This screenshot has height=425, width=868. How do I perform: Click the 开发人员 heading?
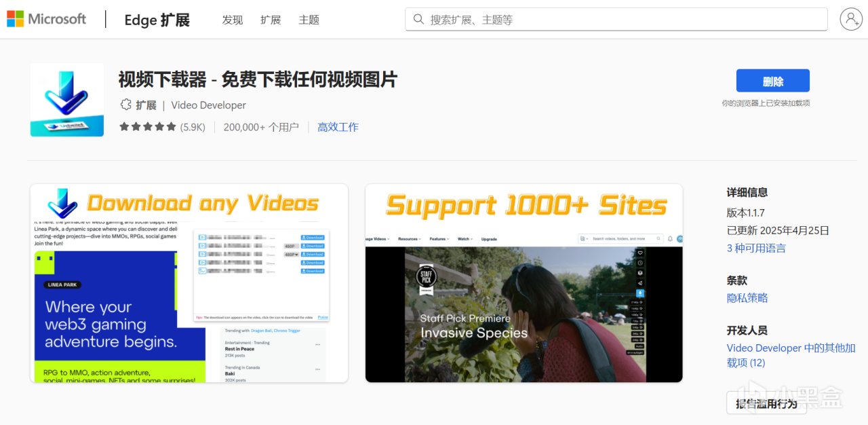747,330
